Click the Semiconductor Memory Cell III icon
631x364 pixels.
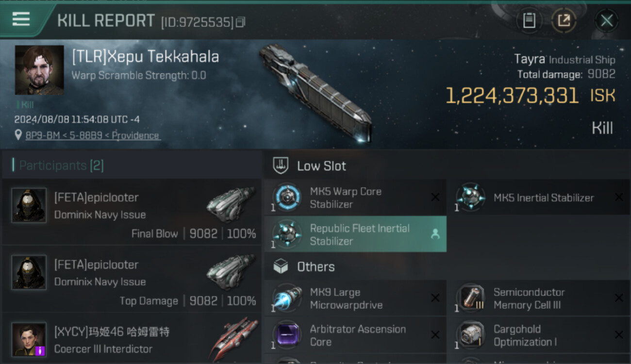point(470,298)
